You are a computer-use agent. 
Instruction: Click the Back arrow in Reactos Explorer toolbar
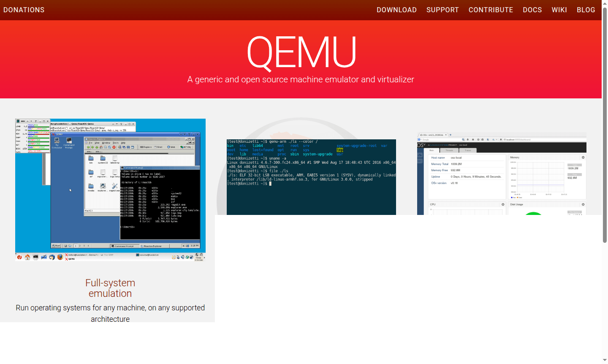pos(87,147)
